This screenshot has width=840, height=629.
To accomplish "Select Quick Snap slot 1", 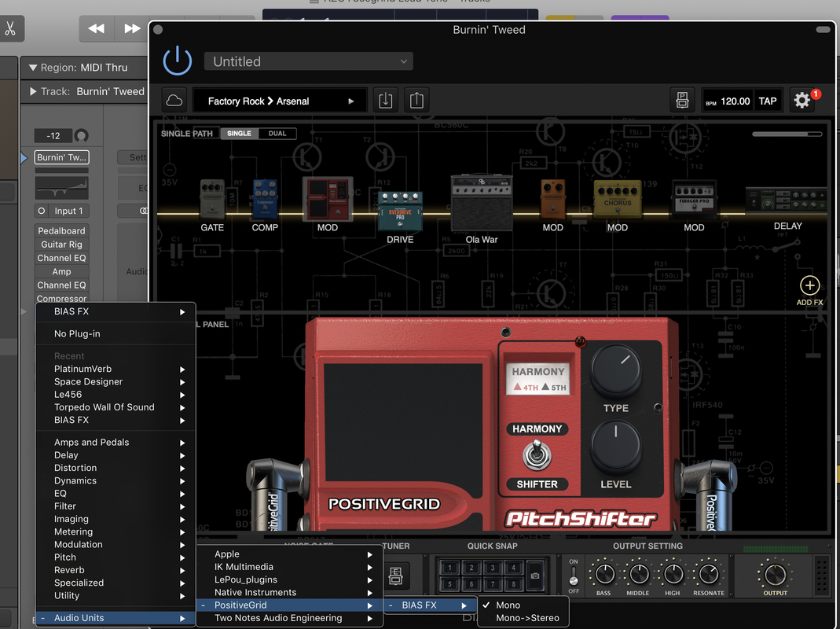I will pyautogui.click(x=449, y=568).
